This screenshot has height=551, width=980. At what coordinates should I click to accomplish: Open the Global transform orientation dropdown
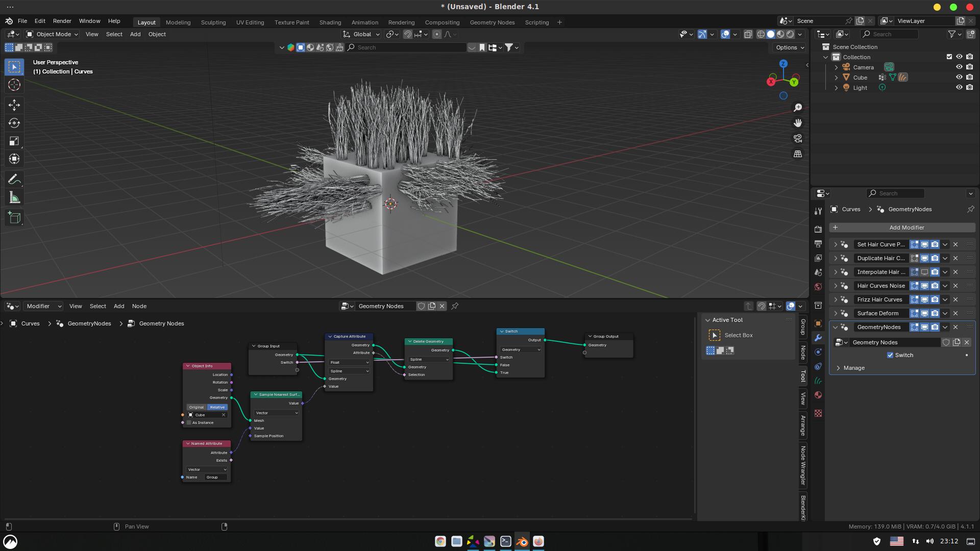[x=361, y=34]
